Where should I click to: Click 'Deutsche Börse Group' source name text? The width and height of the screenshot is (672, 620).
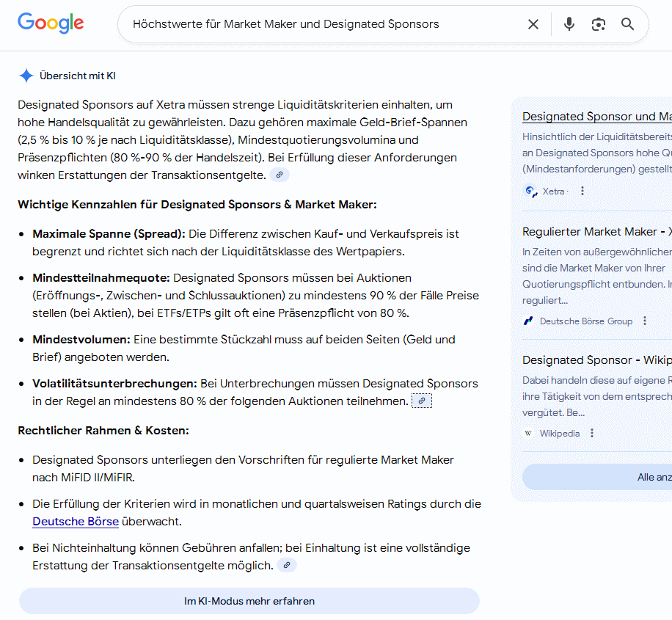[x=586, y=321]
